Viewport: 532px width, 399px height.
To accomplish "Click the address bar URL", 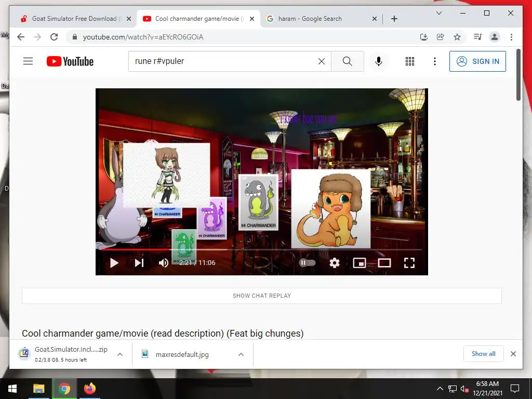I will (143, 37).
